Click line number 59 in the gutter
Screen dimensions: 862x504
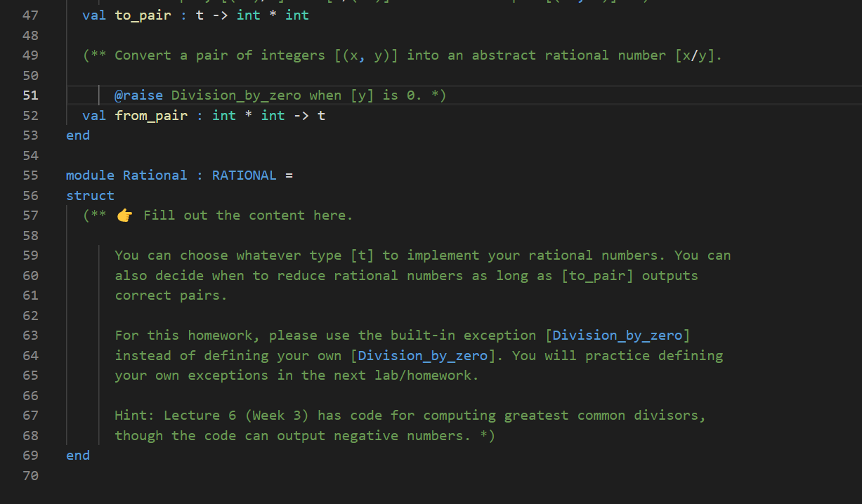point(31,256)
